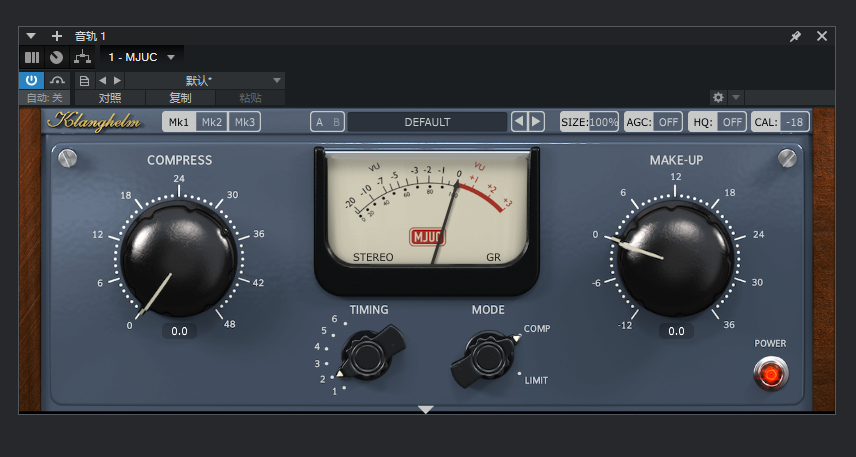Click the 音轨 1 track title

pyautogui.click(x=90, y=36)
